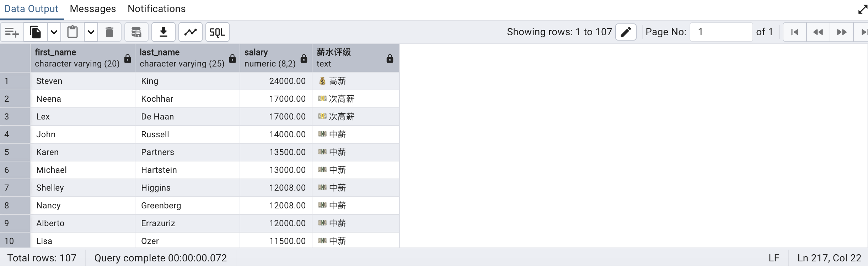Select row 1 by its row number
The width and height of the screenshot is (868, 266).
(x=15, y=81)
